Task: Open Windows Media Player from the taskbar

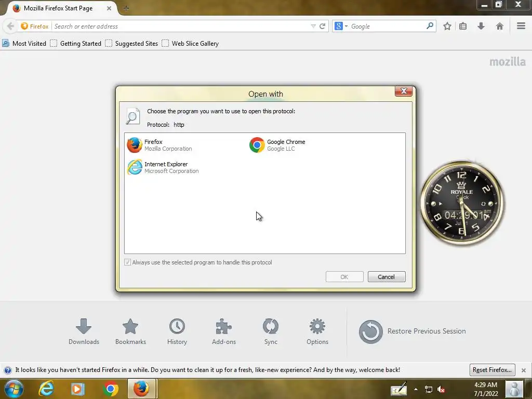Action: pos(77,389)
